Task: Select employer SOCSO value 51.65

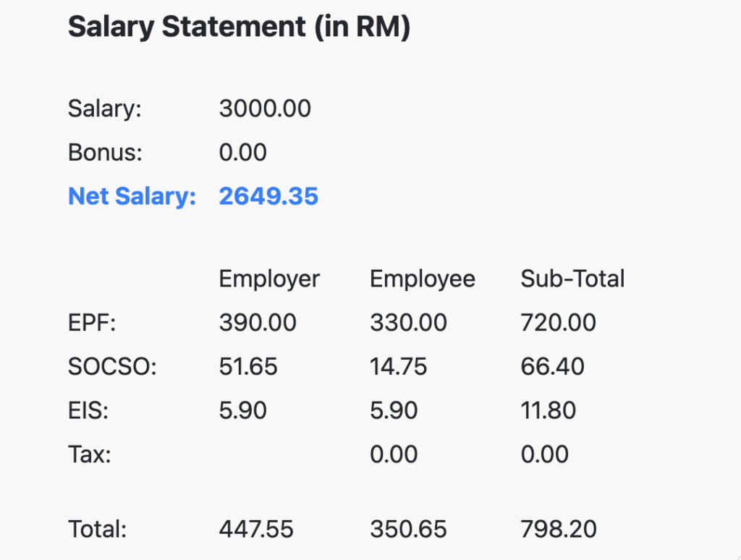Action: 248,367
